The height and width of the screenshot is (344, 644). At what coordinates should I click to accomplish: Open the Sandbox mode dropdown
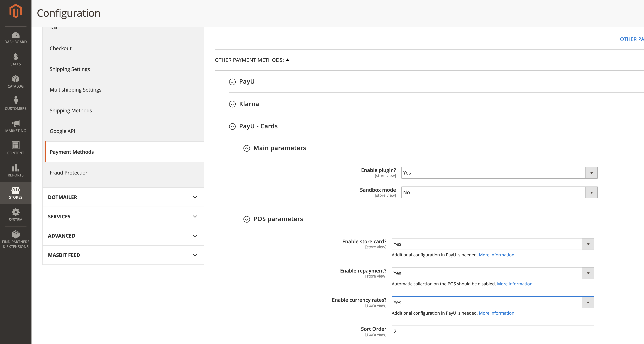coord(499,193)
